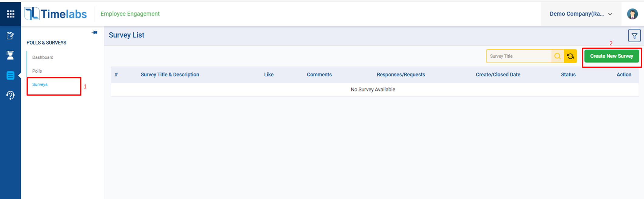The image size is (644, 199).
Task: Open the clipboard edit sidebar icon
Action: tap(10, 36)
